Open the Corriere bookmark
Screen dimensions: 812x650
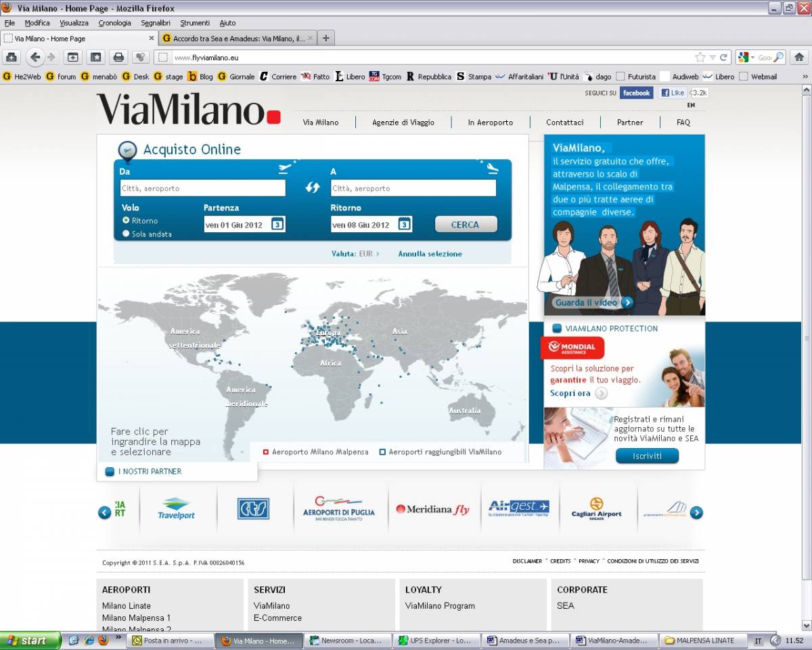click(x=278, y=77)
